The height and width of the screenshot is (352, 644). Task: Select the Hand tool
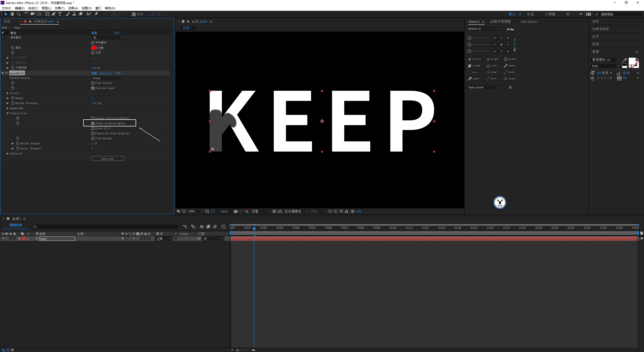pyautogui.click(x=12, y=14)
